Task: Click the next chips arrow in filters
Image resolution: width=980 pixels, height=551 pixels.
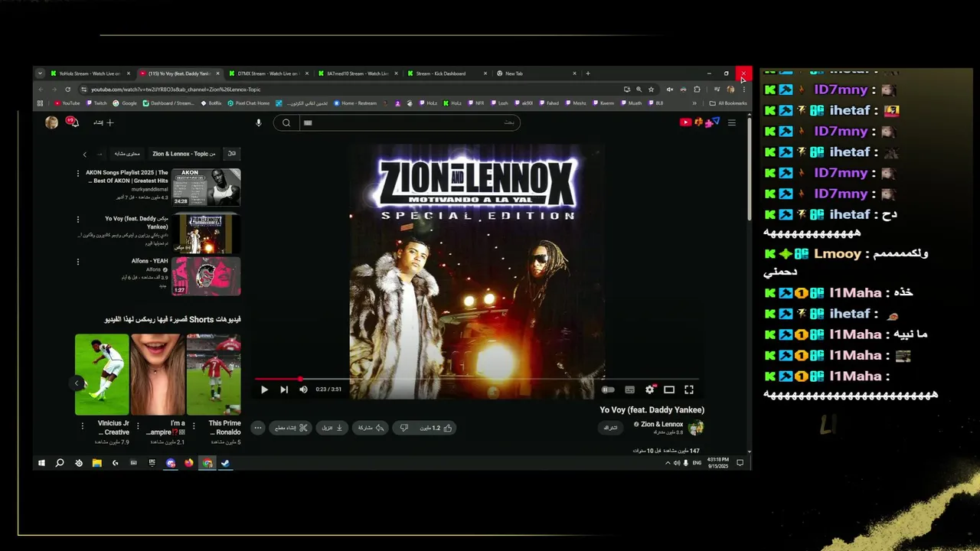Action: click(85, 154)
